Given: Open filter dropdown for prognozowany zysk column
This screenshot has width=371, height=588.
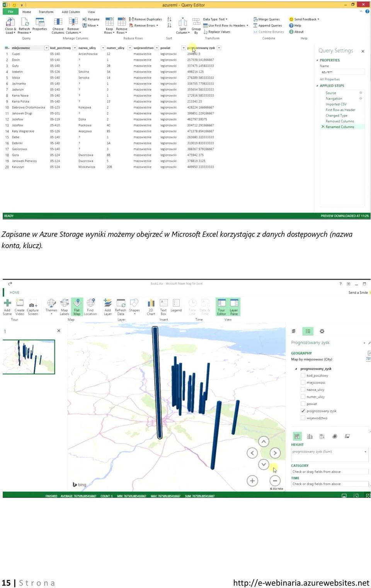Looking at the screenshot, I should coord(219,48).
